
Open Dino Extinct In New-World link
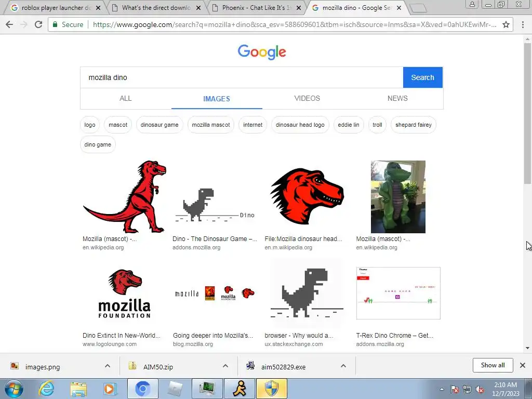pyautogui.click(x=122, y=336)
